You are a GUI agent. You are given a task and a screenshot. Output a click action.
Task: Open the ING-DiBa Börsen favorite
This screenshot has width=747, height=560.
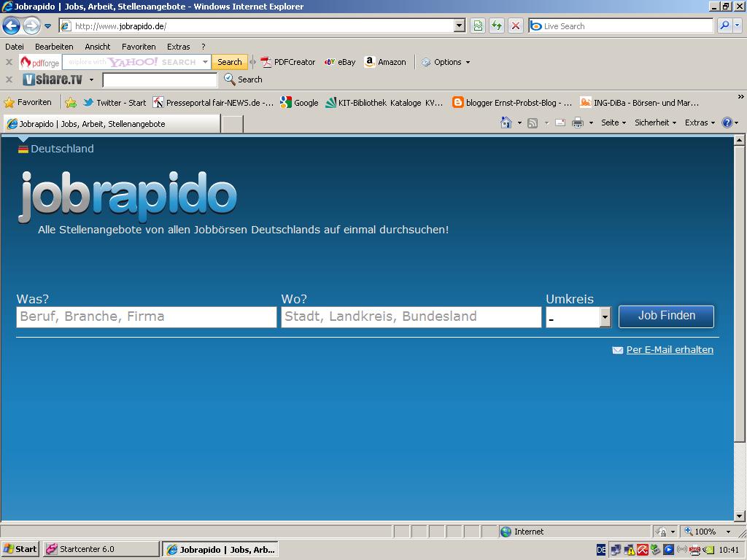[x=639, y=102]
